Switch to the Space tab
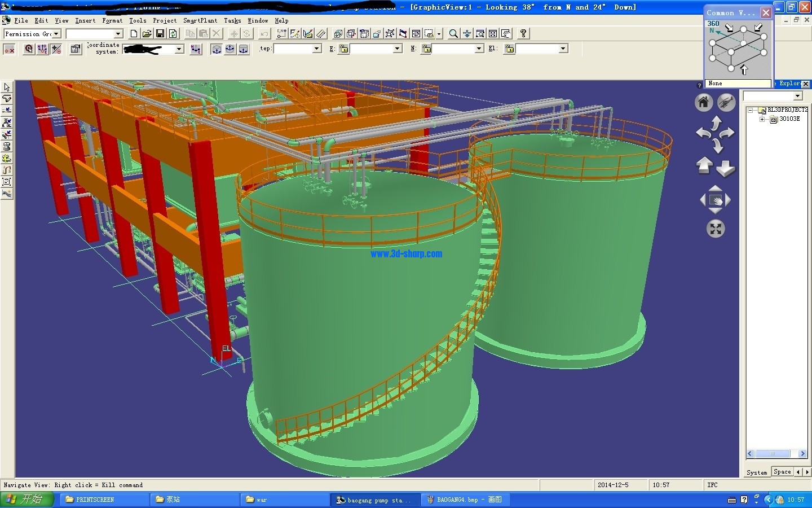Image resolution: width=812 pixels, height=508 pixels. (782, 471)
